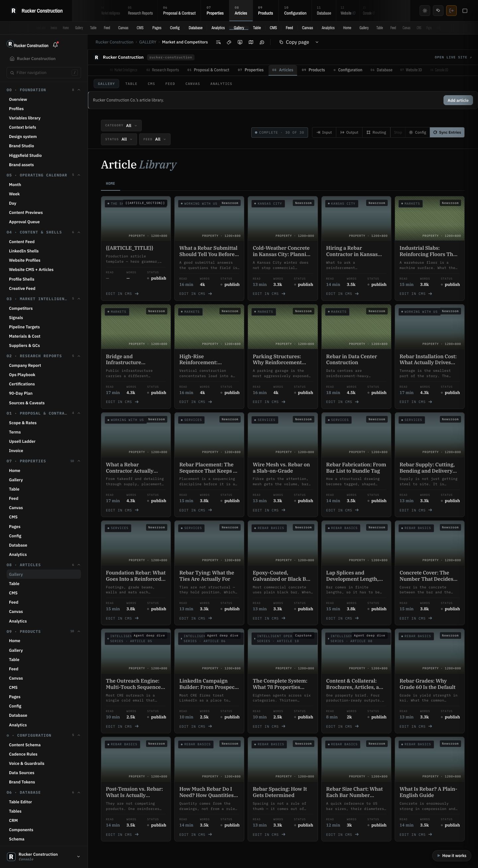Click the copy icon next to Copy page

click(281, 42)
